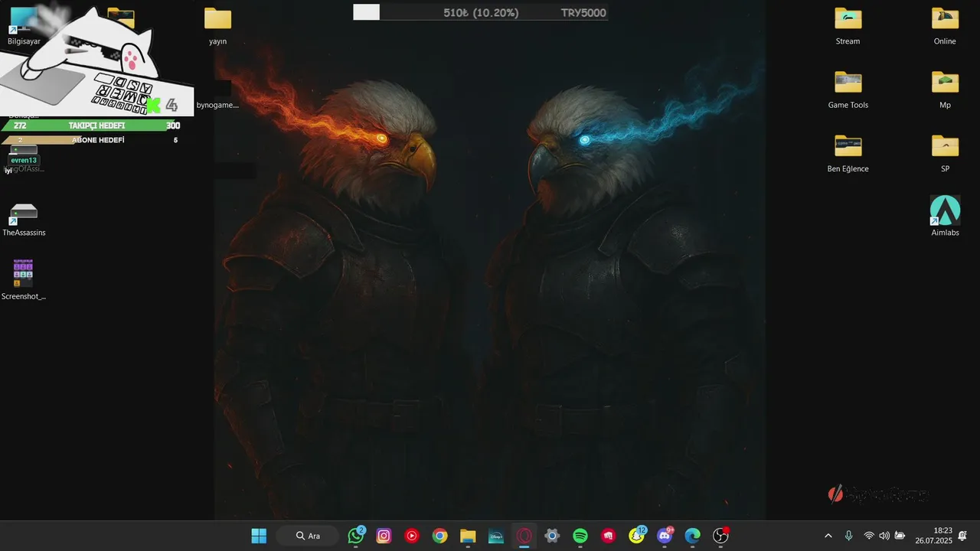Select the Ben Eğlence folder
The height and width of the screenshot is (551, 980).
click(848, 153)
